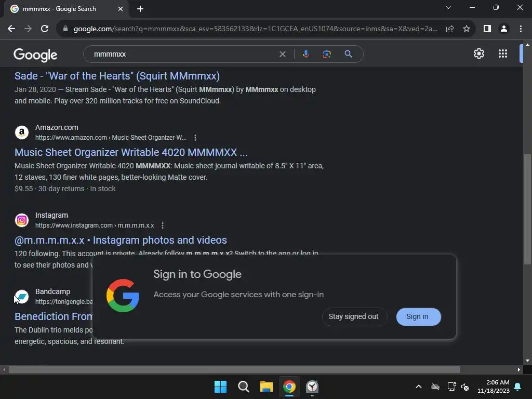The width and height of the screenshot is (532, 399).
Task: Open the Windows Start menu
Action: point(220,387)
